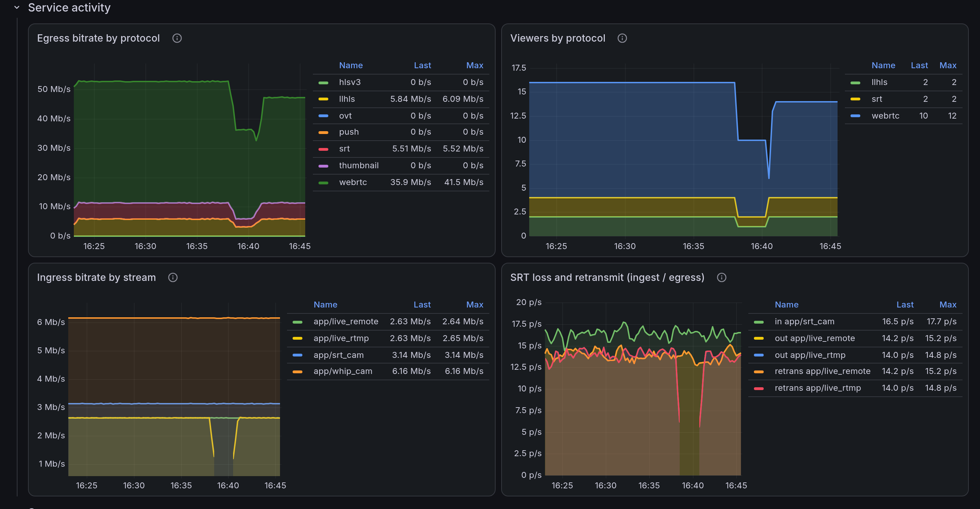Click webrtc blue color swatch in Viewers legend
This screenshot has height=509, width=980.
[x=855, y=116]
